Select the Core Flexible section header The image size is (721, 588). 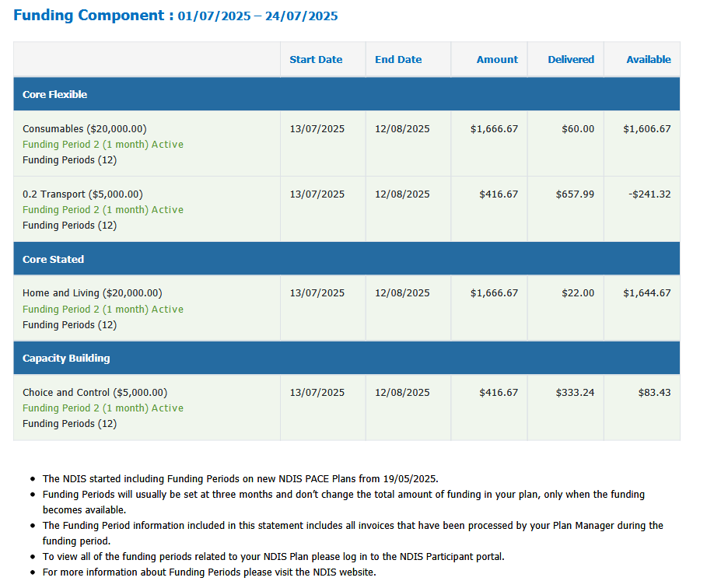(x=347, y=94)
